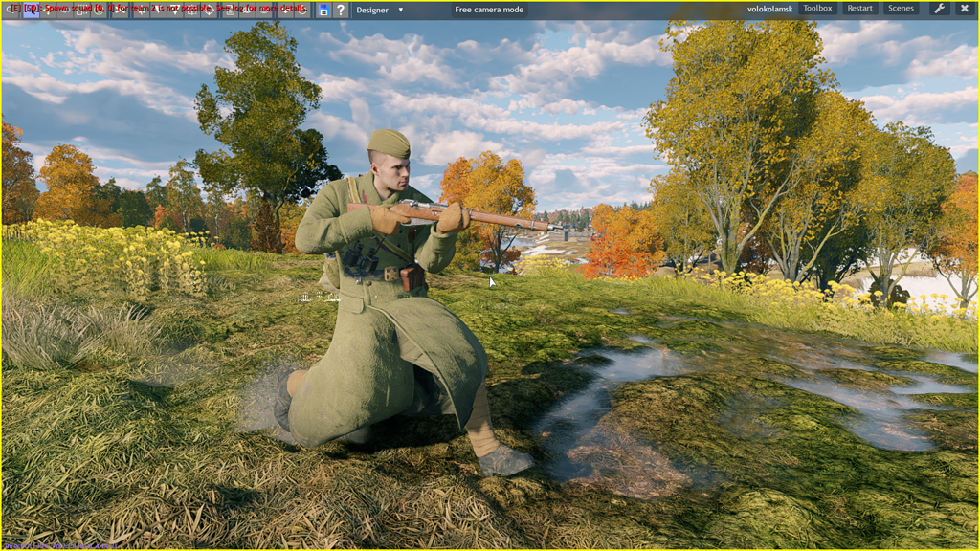The height and width of the screenshot is (551, 980).
Task: Open the Scenes panel
Action: point(900,9)
